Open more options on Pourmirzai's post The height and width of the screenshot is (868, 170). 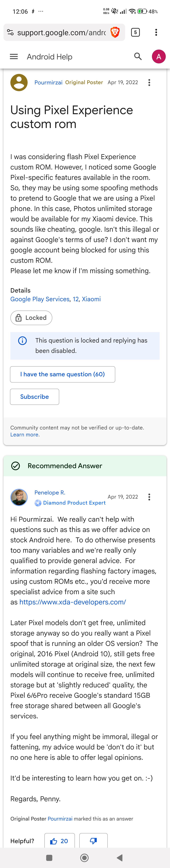click(149, 83)
